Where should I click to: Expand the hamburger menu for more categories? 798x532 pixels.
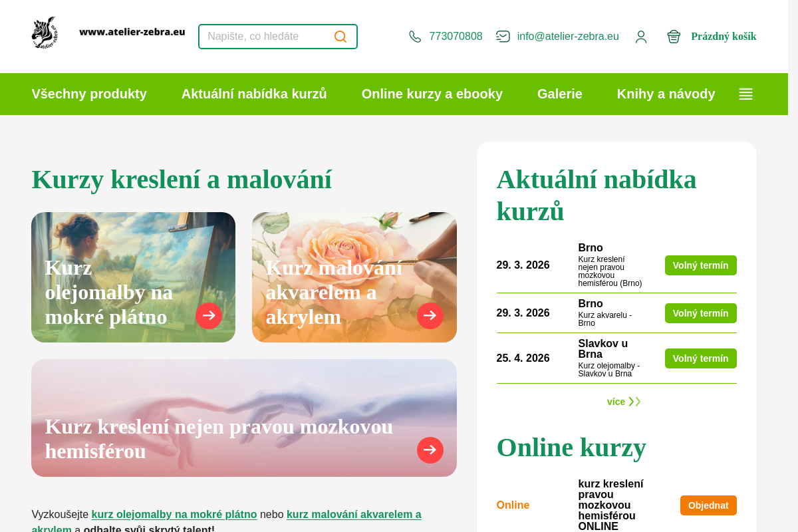[746, 94]
